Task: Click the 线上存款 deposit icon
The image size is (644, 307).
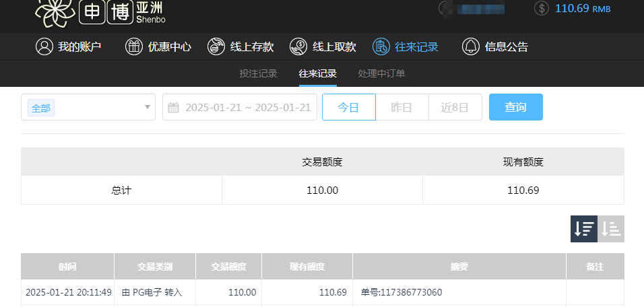Action: click(216, 47)
